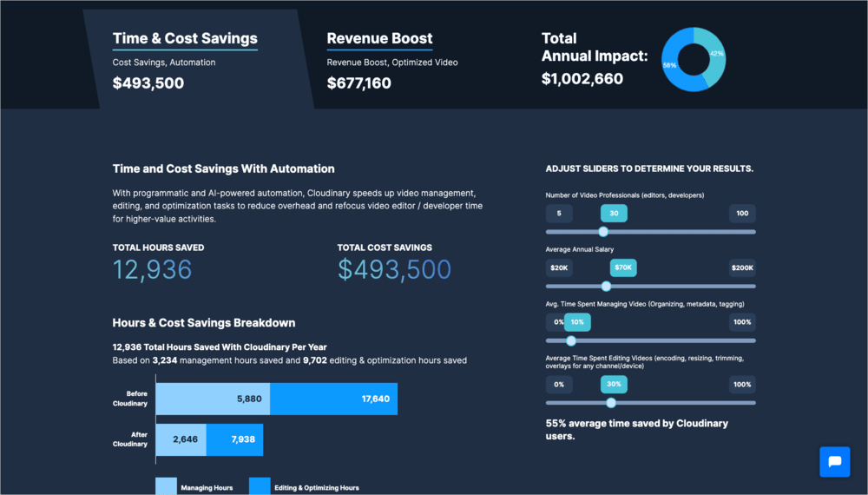Click "Revenue Boost, Optimized Video" subtitle
Viewport: 868px width, 495px height.
(392, 63)
